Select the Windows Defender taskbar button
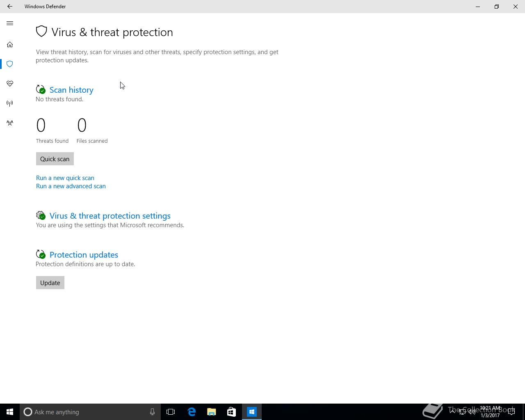525x420 pixels. 251,412
